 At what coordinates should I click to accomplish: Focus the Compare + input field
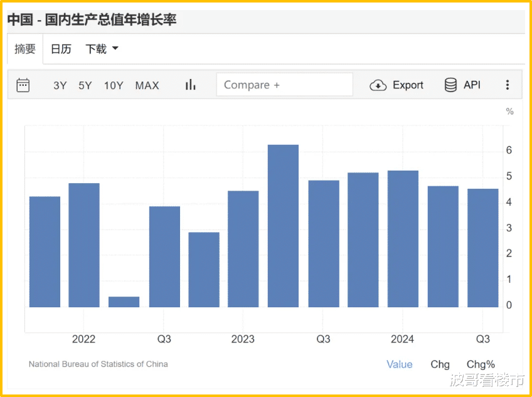[x=285, y=85]
